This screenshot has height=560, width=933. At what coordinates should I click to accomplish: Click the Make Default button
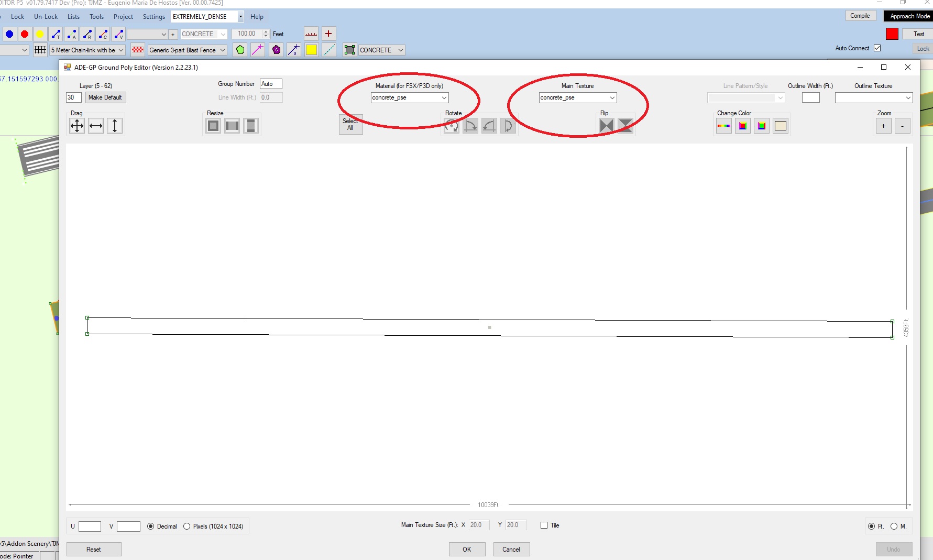pos(105,97)
